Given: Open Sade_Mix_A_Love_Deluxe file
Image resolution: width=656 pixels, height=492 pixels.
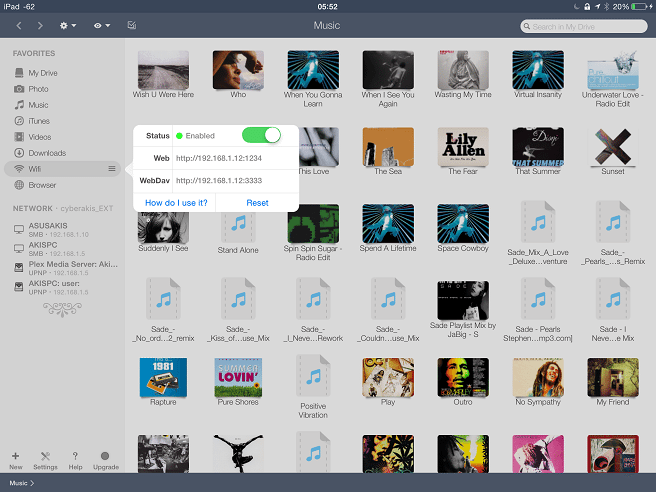Looking at the screenshot, I should 538,233.
